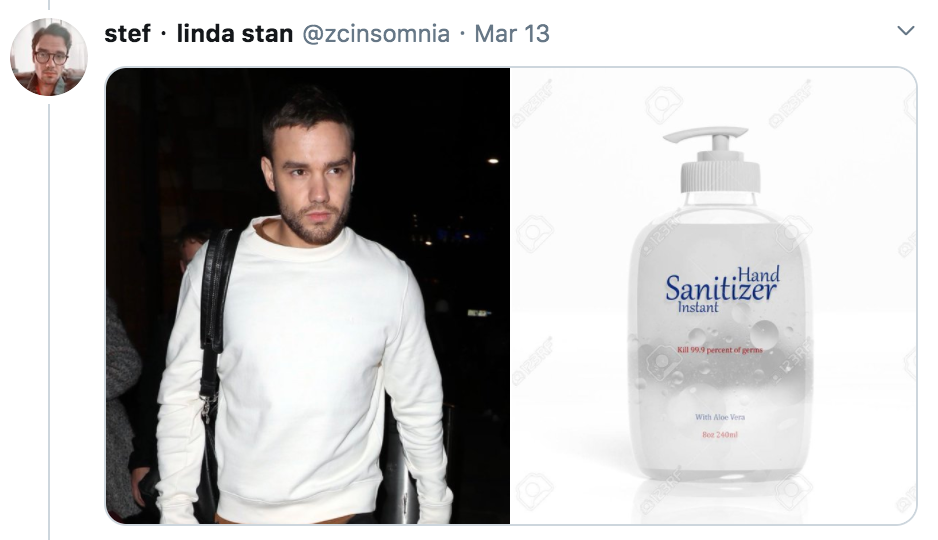The image size is (938, 540).
Task: Open the tweet options chevron menu
Action: coord(906,30)
